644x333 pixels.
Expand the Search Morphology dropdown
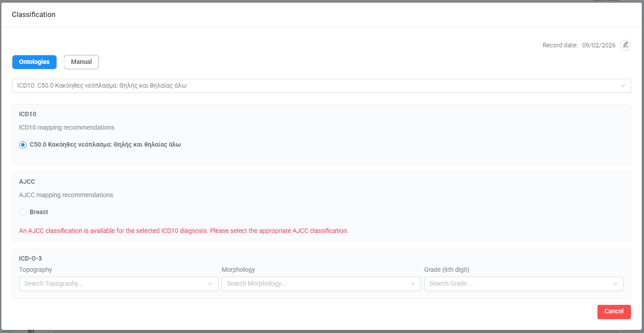(313, 284)
